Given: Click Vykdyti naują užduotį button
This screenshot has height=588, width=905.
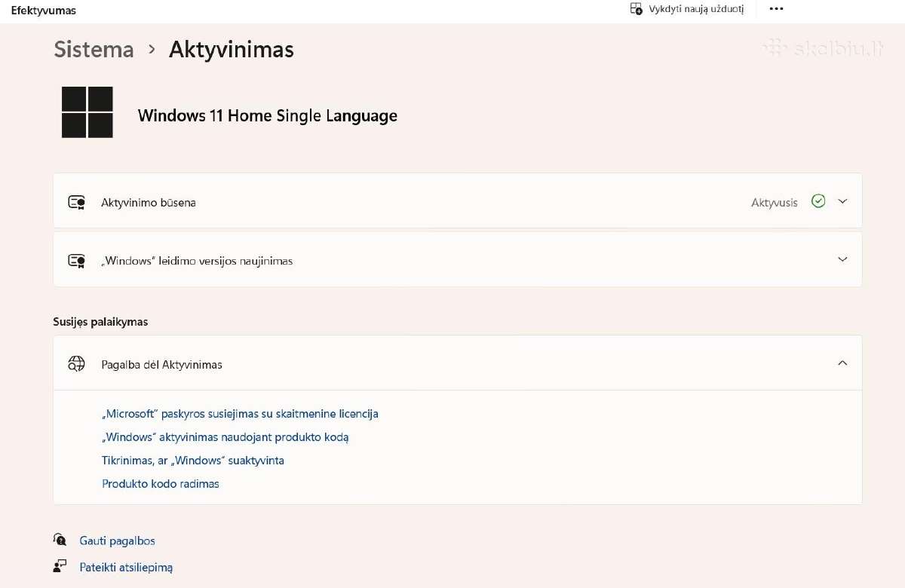Looking at the screenshot, I should click(x=687, y=9).
